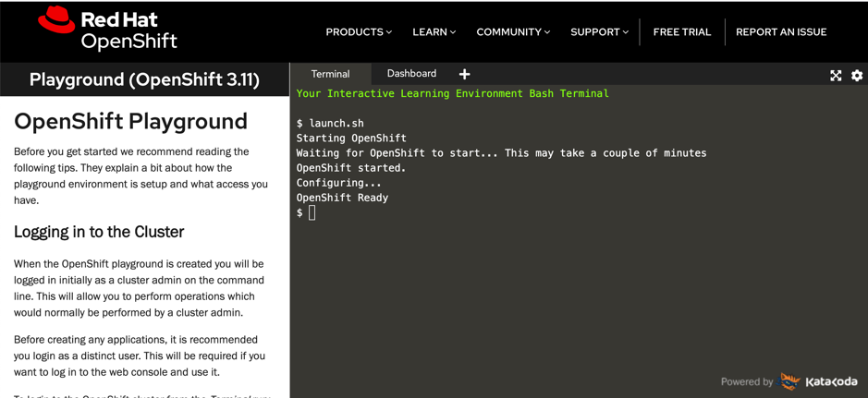Open the FREE TRIAL link
Viewport: 868px width, 398px height.
pos(682,32)
